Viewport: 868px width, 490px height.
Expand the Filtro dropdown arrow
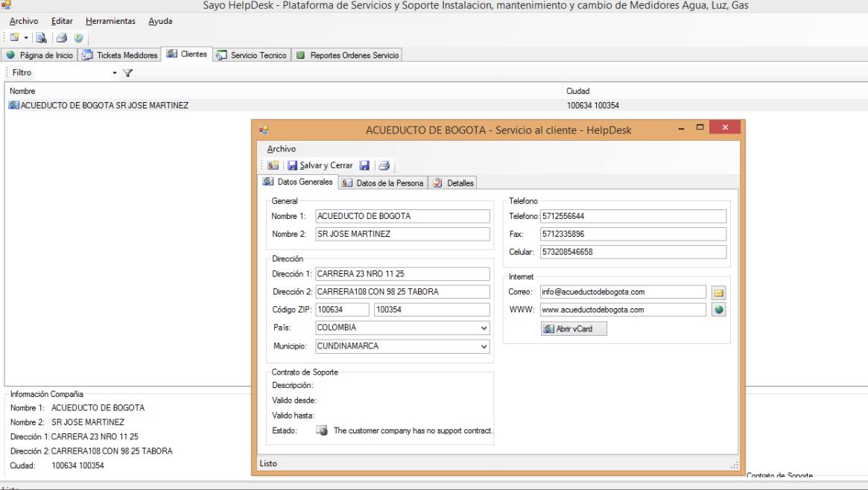coord(115,72)
